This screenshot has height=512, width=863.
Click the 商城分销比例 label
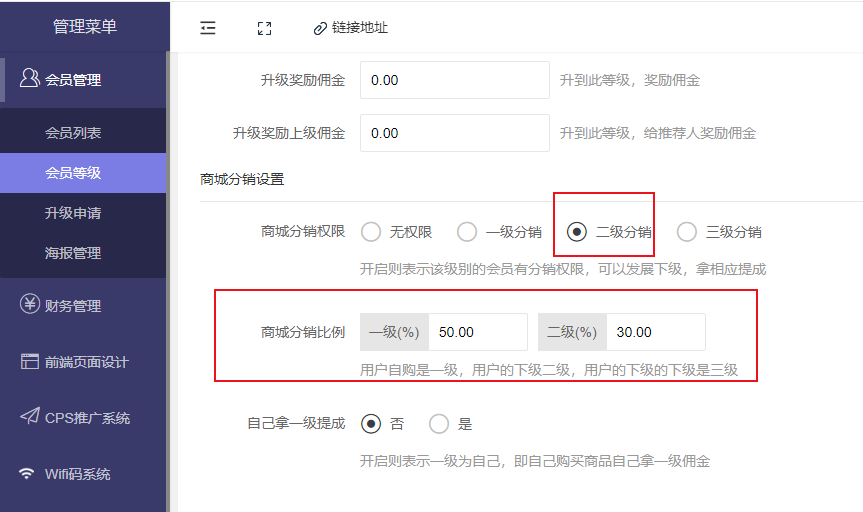coord(303,332)
